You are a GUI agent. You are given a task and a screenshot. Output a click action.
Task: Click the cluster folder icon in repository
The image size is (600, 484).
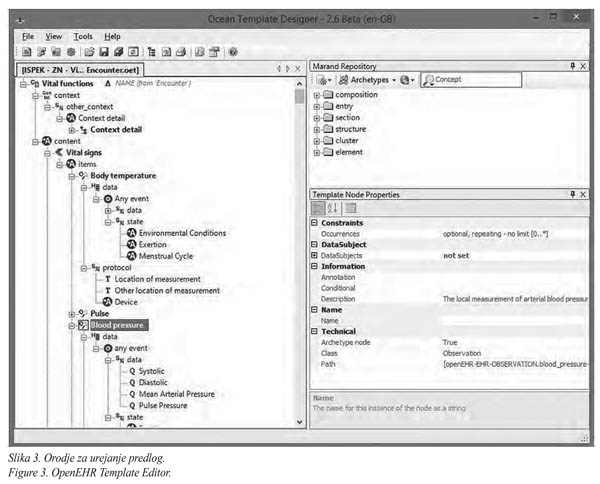pyautogui.click(x=328, y=140)
